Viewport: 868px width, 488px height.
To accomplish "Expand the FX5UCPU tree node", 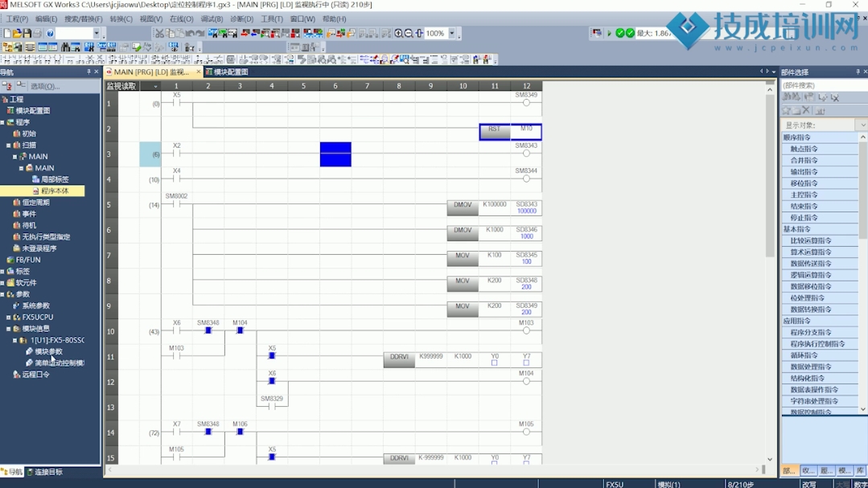I will coord(8,317).
